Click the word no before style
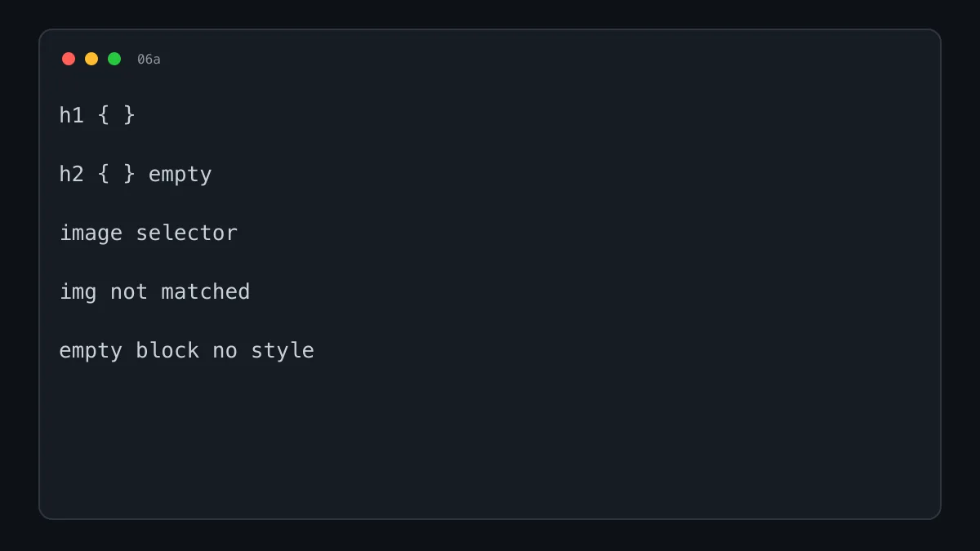 tap(225, 352)
